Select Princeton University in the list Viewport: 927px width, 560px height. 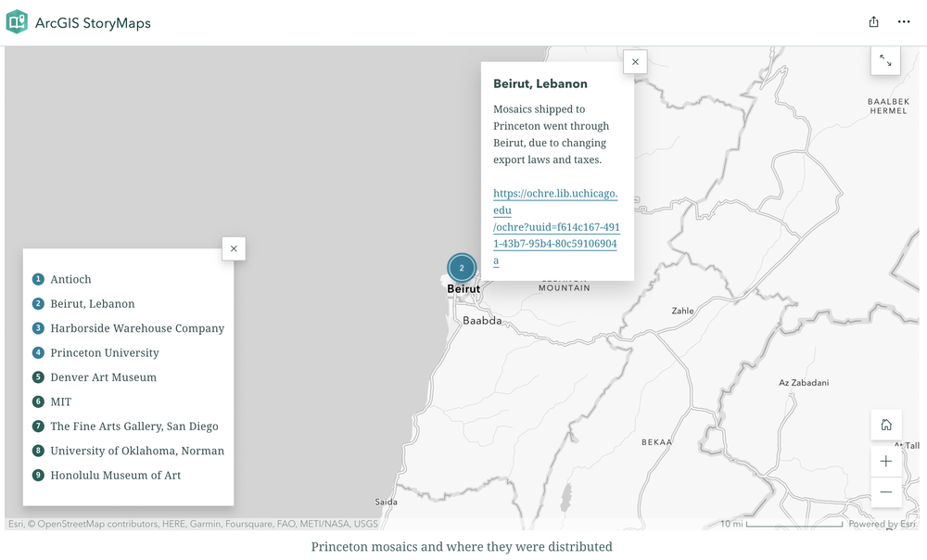coord(95,352)
